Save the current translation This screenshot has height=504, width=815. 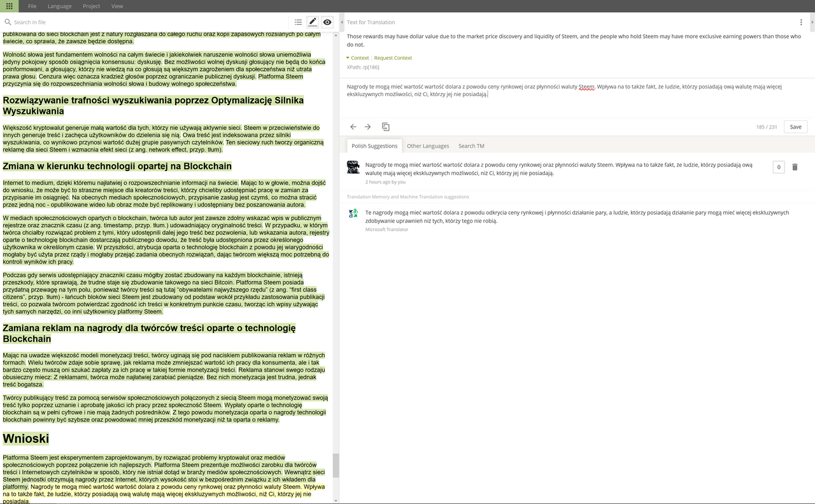coord(795,127)
